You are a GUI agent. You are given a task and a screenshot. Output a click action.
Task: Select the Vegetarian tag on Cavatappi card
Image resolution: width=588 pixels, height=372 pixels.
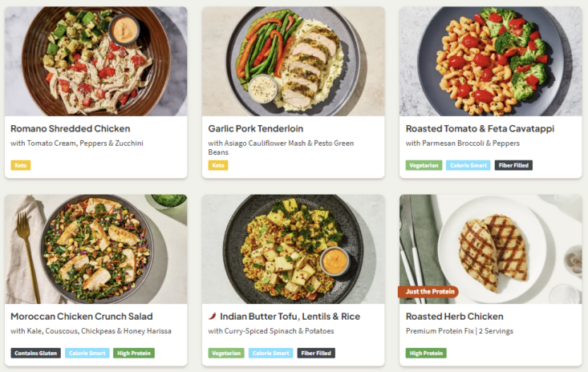[424, 165]
